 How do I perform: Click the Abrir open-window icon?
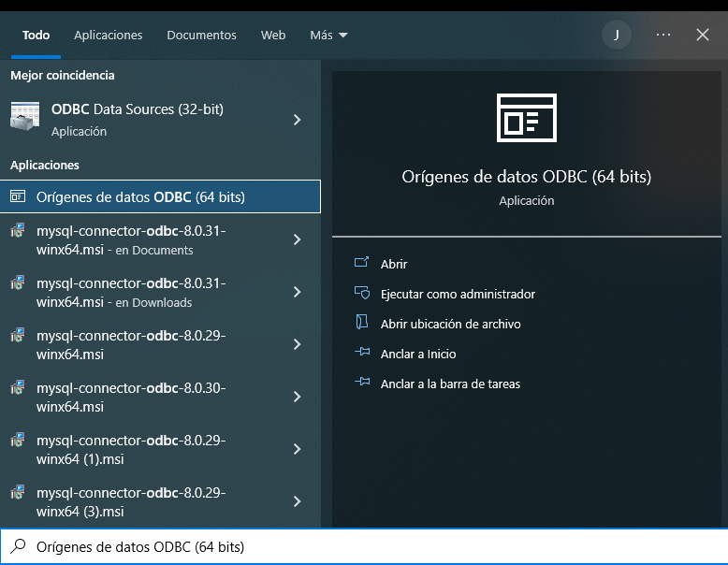point(362,262)
